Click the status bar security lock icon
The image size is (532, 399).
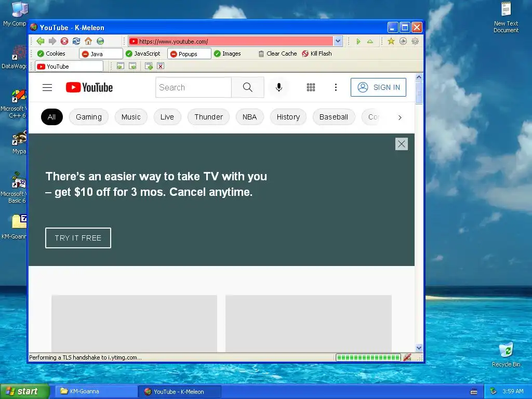point(407,357)
